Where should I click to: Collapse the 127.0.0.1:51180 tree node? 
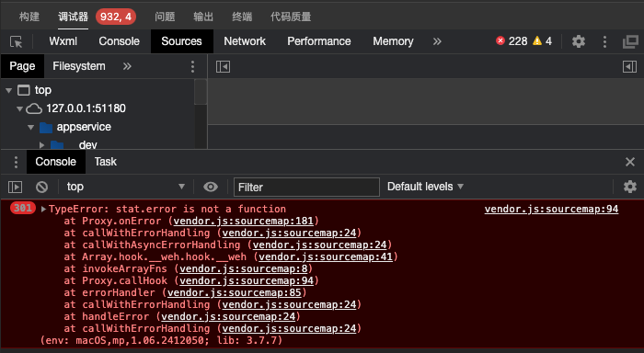click(x=19, y=108)
